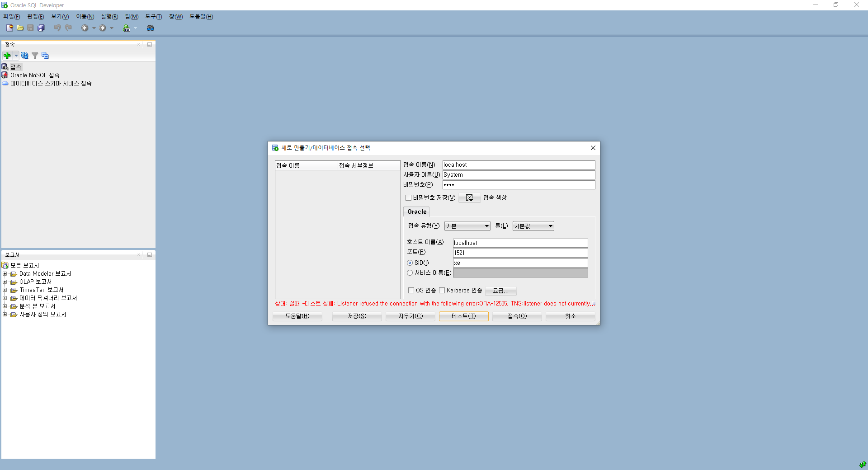Click the 접속 이름 input field
868x470 pixels.
519,165
